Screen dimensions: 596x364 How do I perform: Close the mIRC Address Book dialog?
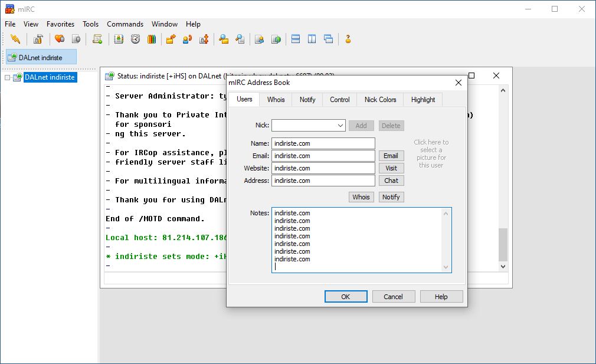[459, 83]
